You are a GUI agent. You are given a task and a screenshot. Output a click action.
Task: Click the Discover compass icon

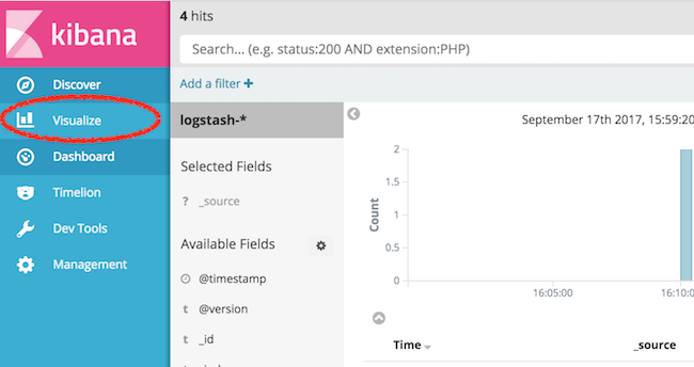25,85
